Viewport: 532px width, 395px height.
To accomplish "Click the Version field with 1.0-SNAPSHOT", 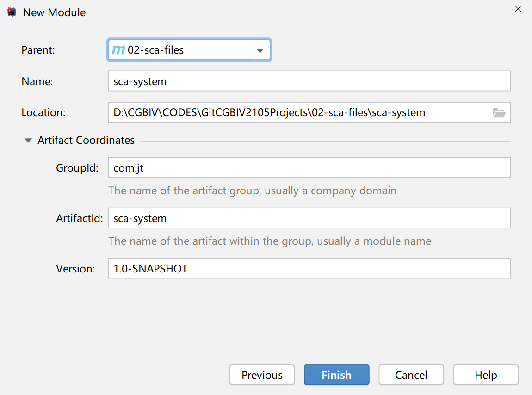I will click(309, 268).
